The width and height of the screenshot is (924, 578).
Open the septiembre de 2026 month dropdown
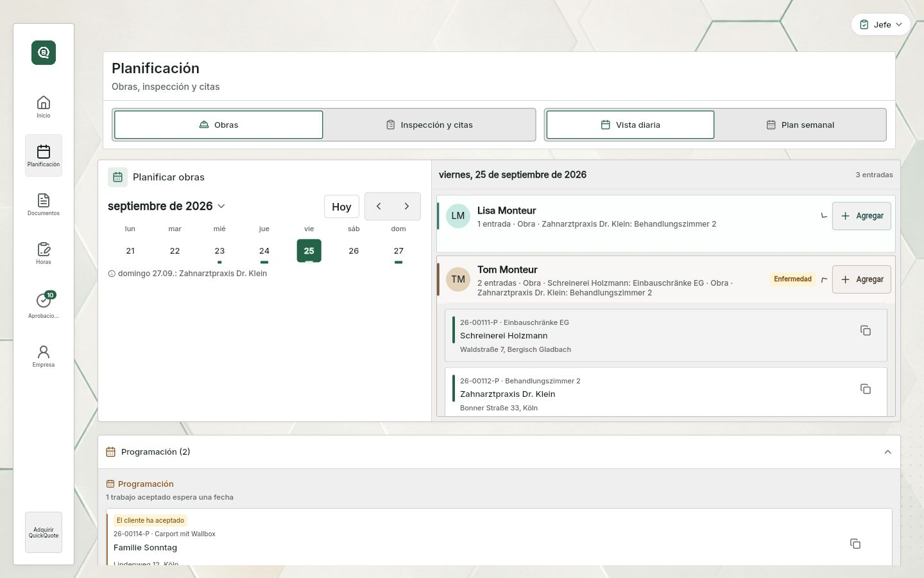(167, 206)
